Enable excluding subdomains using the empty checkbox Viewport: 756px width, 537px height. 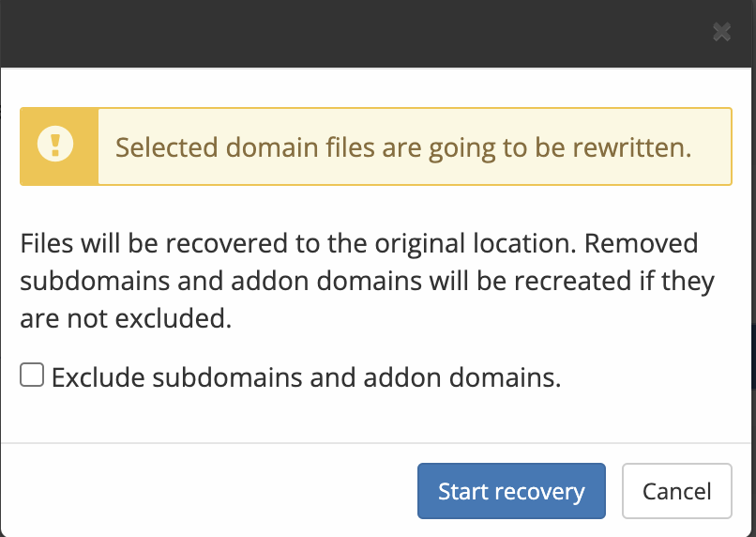click(32, 375)
